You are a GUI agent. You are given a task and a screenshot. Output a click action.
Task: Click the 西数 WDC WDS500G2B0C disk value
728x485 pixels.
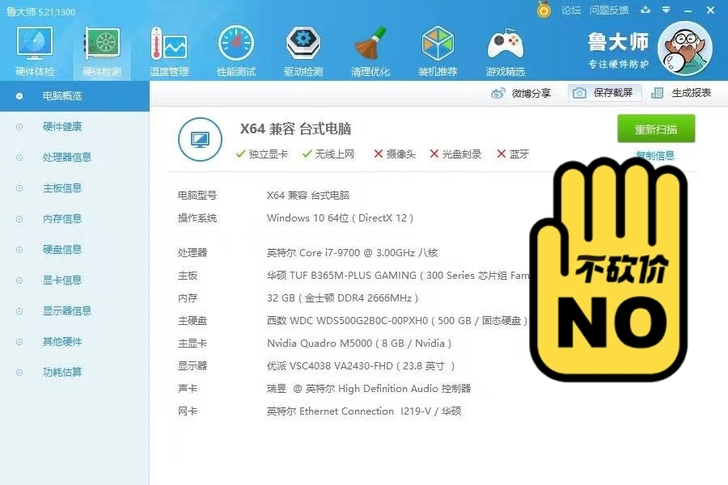(x=397, y=321)
